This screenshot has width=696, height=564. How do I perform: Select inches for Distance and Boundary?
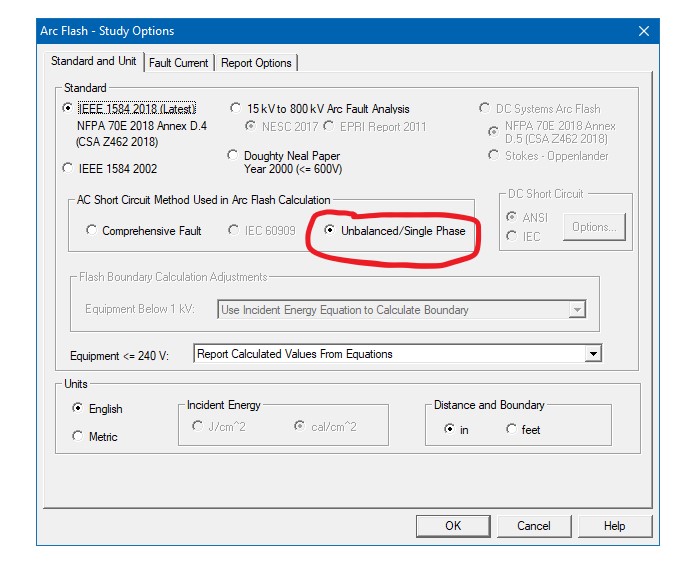(x=449, y=429)
